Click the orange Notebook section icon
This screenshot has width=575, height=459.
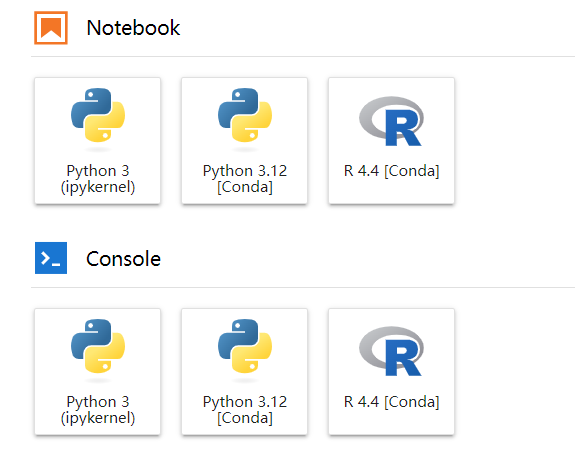(x=51, y=28)
